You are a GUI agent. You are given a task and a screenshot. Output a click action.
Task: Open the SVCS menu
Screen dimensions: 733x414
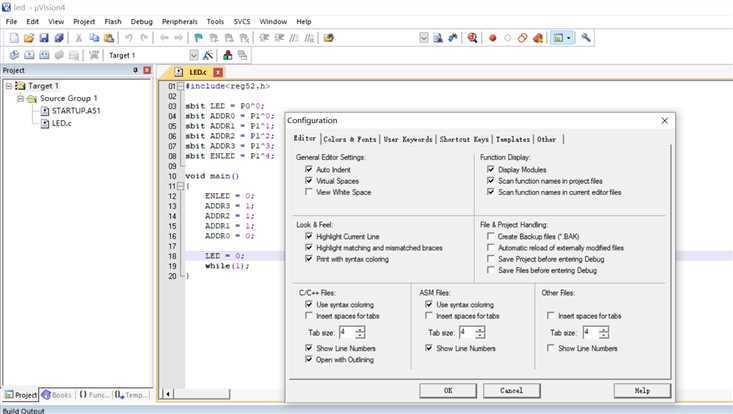(242, 21)
